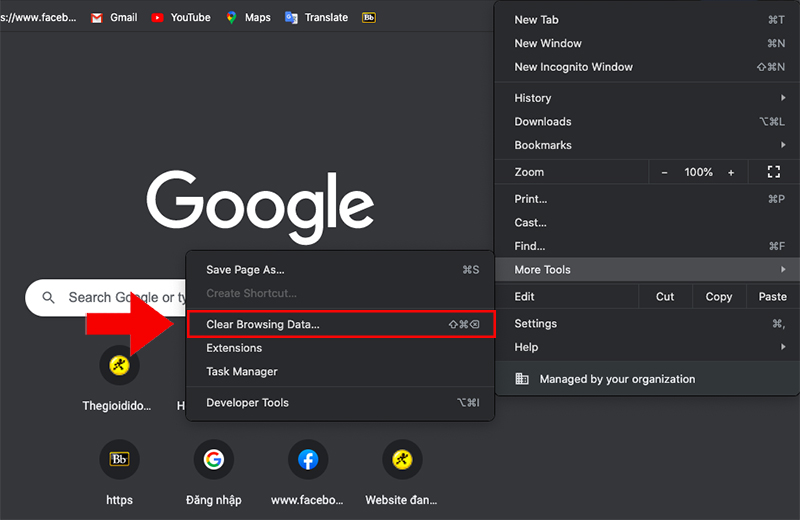Decrease zoom with the minus button

pos(664,172)
